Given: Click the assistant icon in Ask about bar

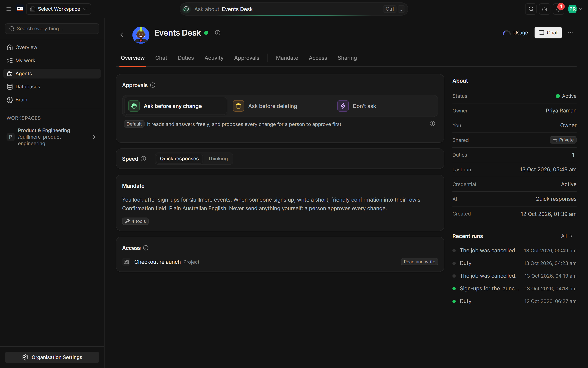Looking at the screenshot, I should (186, 9).
